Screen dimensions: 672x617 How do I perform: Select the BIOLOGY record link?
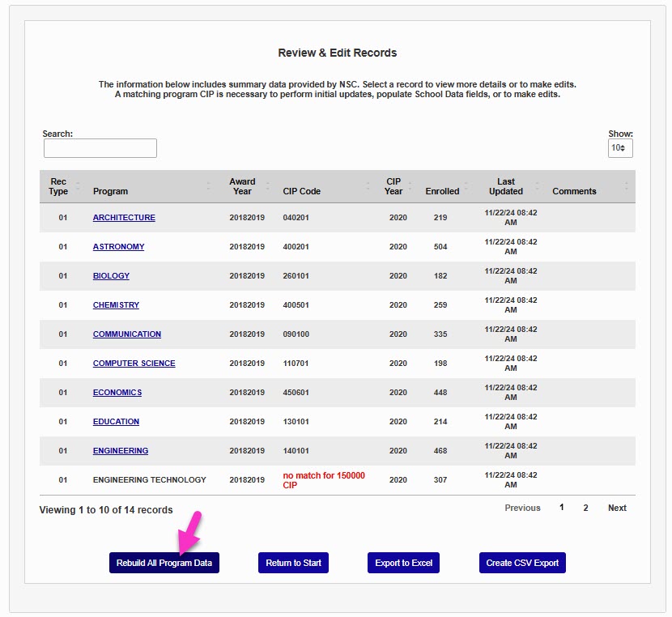click(x=111, y=276)
